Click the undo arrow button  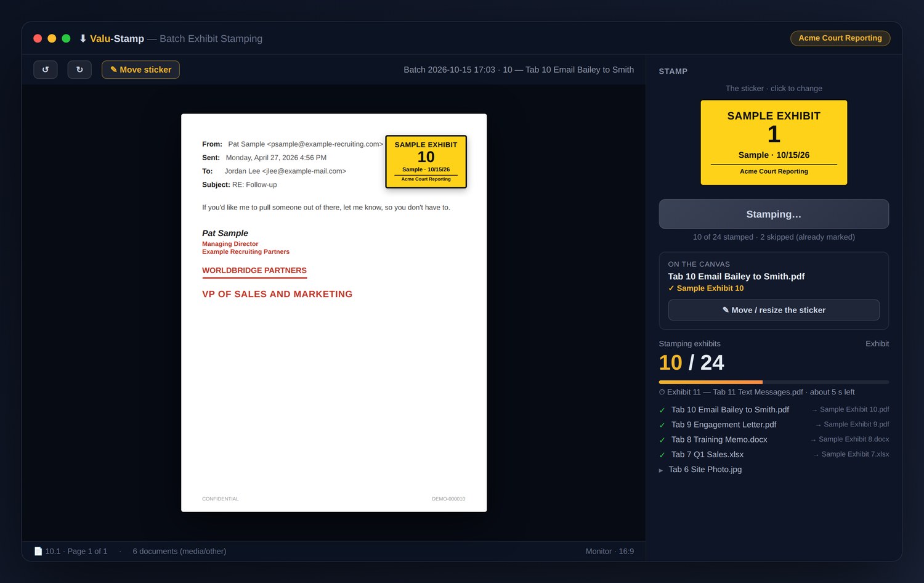tap(46, 70)
